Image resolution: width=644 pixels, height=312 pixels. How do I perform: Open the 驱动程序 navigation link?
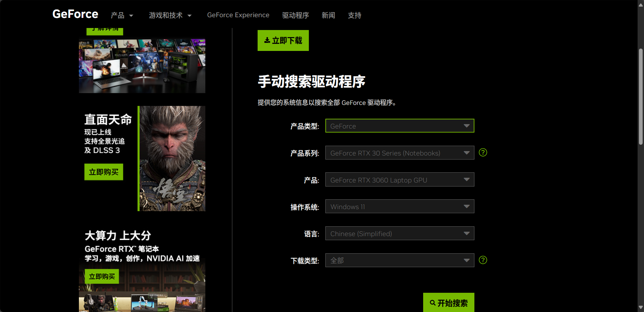[x=295, y=16]
